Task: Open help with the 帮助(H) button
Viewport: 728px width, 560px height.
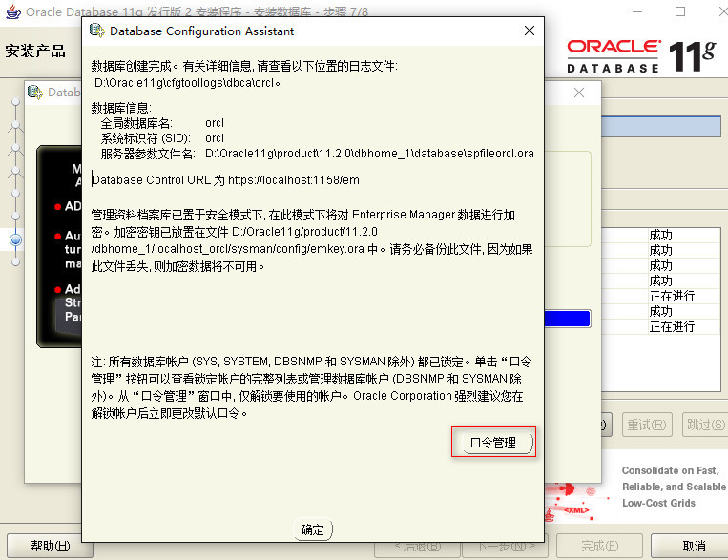Action: point(49,546)
